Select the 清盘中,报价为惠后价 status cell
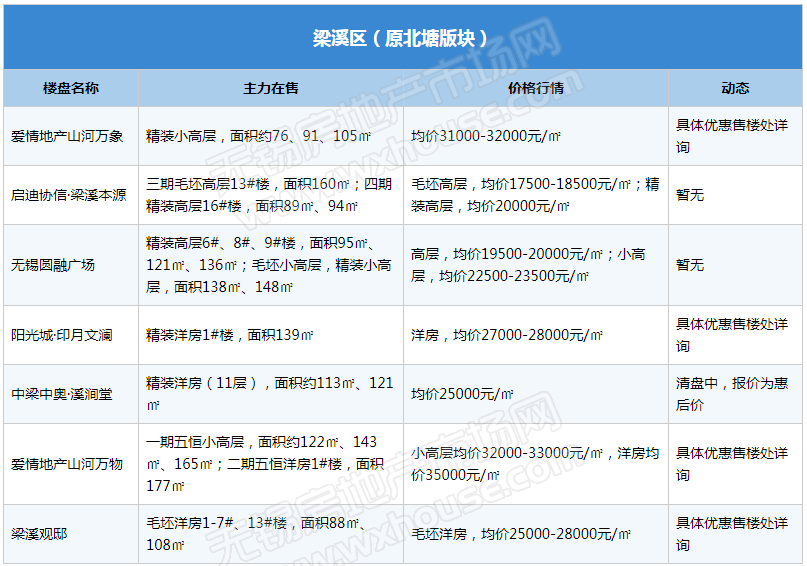Screen dimensions: 807x566 (x=732, y=394)
